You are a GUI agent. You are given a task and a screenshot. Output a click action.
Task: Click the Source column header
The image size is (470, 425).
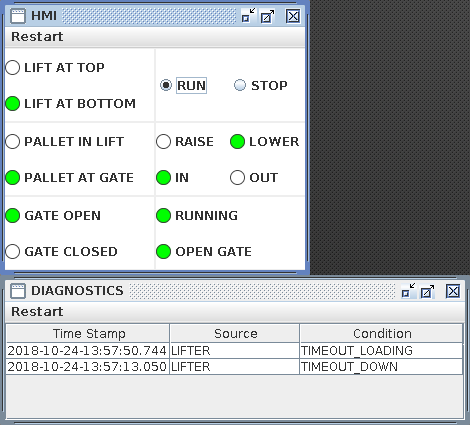coord(235,333)
